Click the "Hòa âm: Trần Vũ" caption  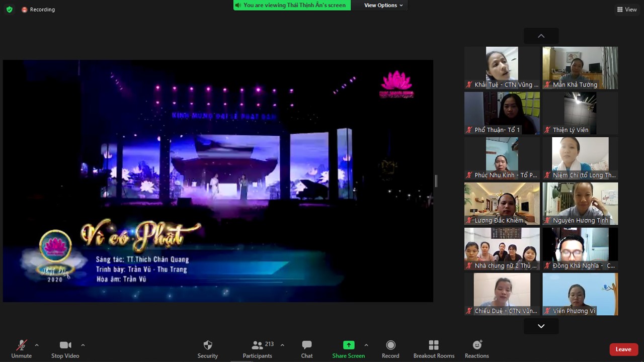[x=121, y=279]
